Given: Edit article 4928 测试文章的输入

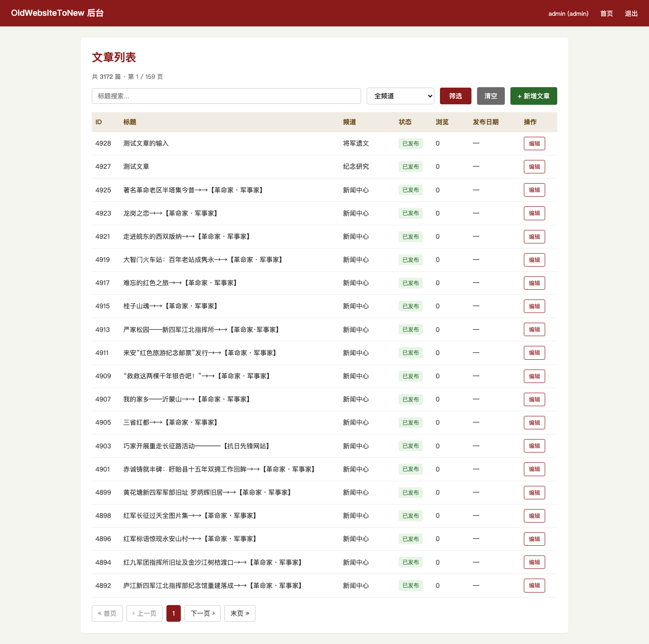Looking at the screenshot, I should (534, 144).
